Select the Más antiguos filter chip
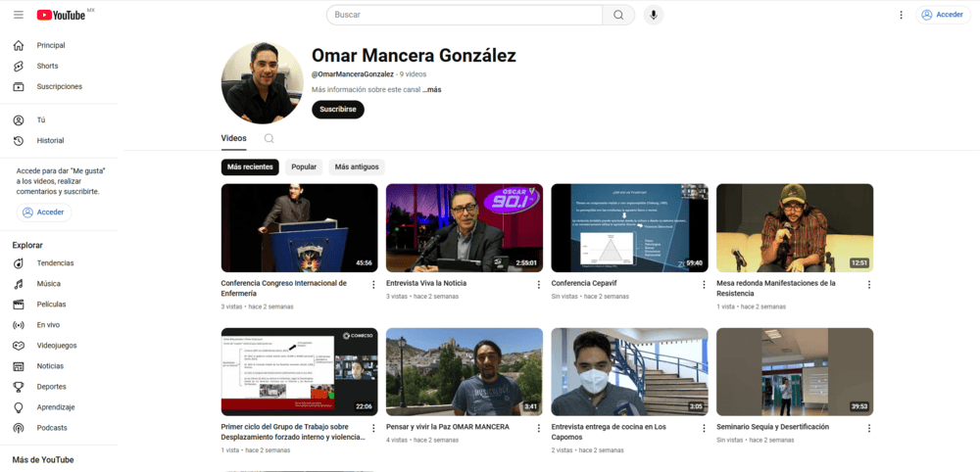Image resolution: width=980 pixels, height=472 pixels. coord(357,167)
